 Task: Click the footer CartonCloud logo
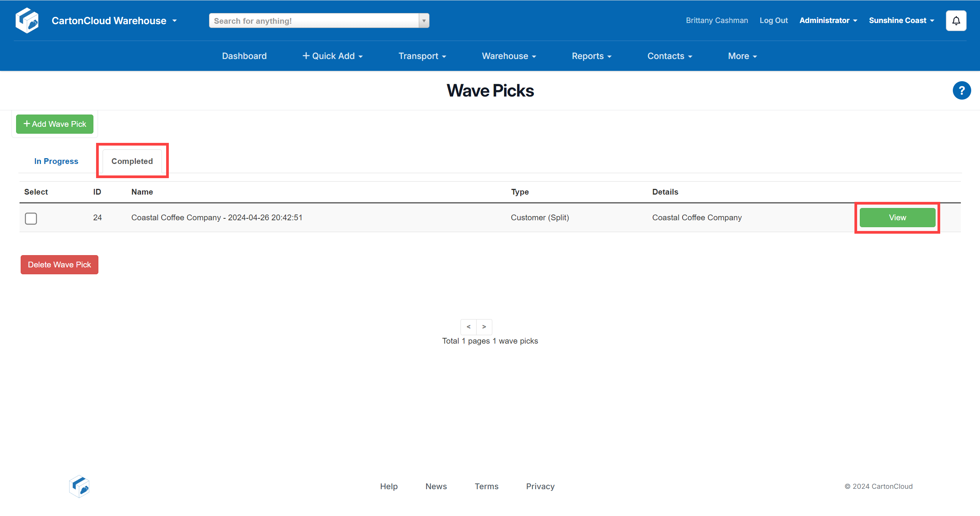click(x=79, y=486)
